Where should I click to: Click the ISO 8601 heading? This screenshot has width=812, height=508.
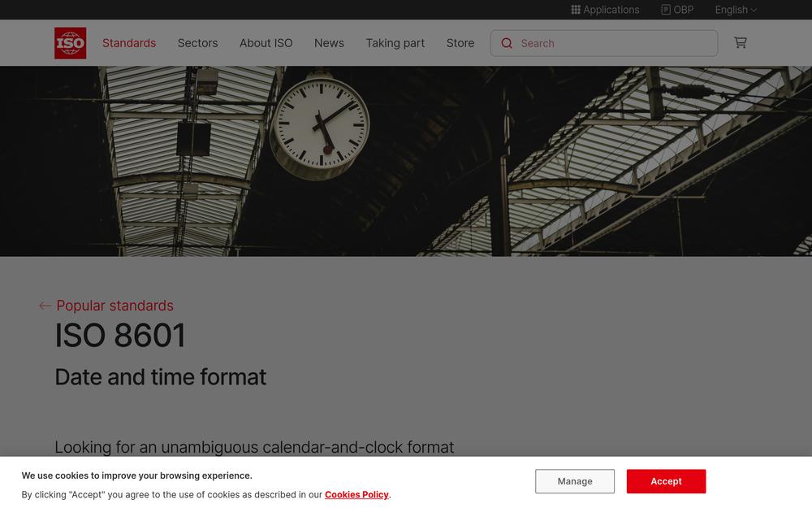click(120, 336)
